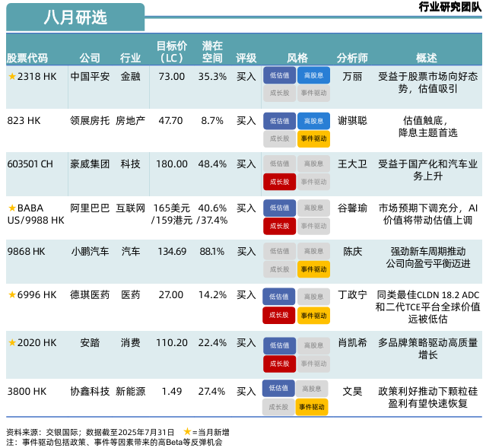Click the star in the footer legend 当月新增
Viewport: 502px width, 448px height.
pos(187,432)
